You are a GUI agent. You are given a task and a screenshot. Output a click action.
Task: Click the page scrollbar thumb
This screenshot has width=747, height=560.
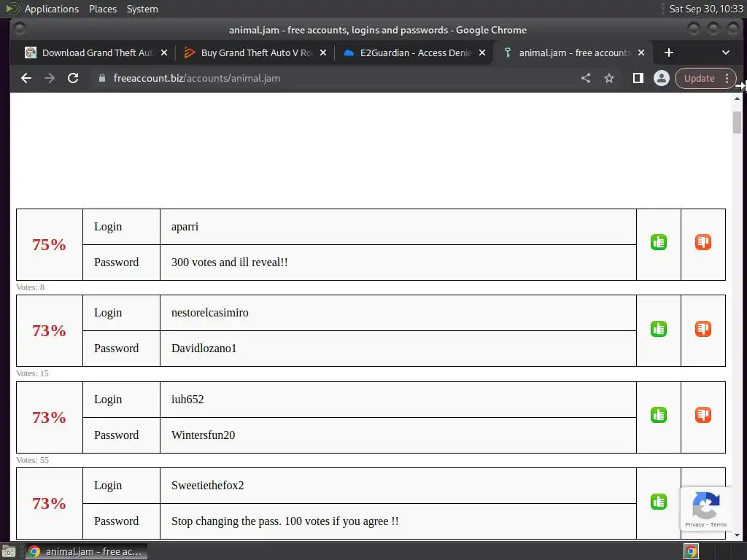(737, 122)
